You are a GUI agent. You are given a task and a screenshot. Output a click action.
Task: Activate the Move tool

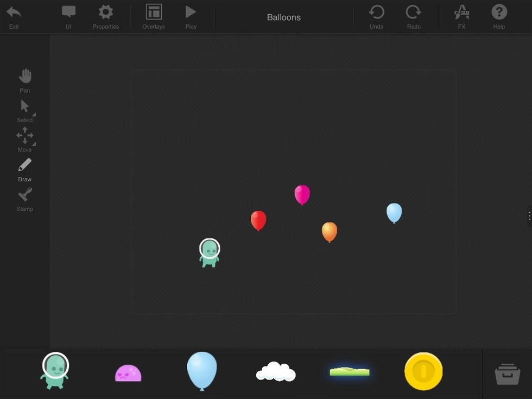click(x=25, y=136)
